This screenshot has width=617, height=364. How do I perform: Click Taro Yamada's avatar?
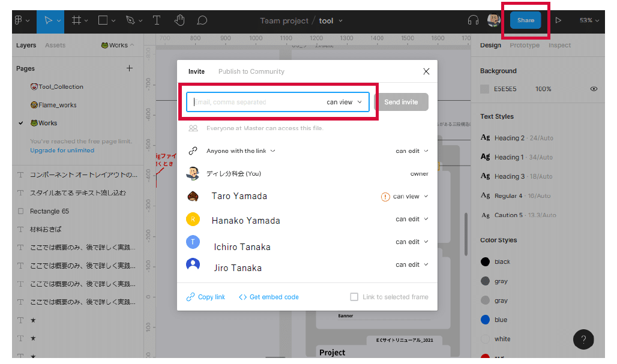tap(193, 196)
